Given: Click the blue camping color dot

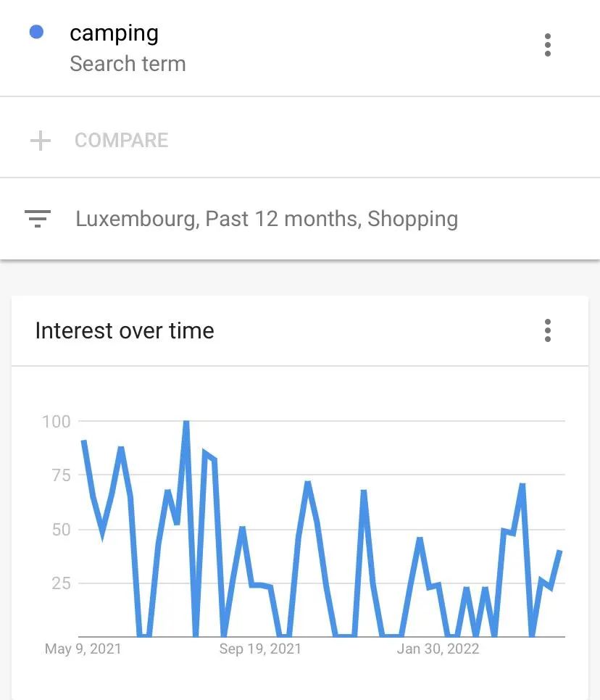Looking at the screenshot, I should [36, 32].
